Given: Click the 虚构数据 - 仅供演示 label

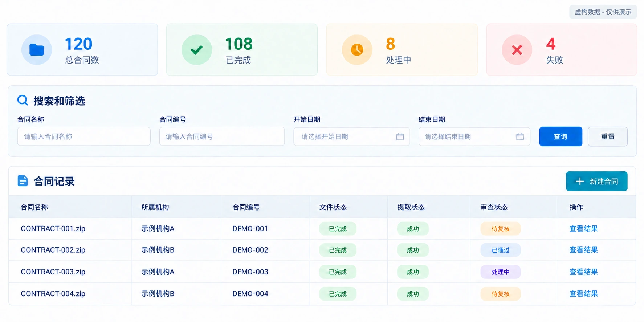Looking at the screenshot, I should click(603, 12).
